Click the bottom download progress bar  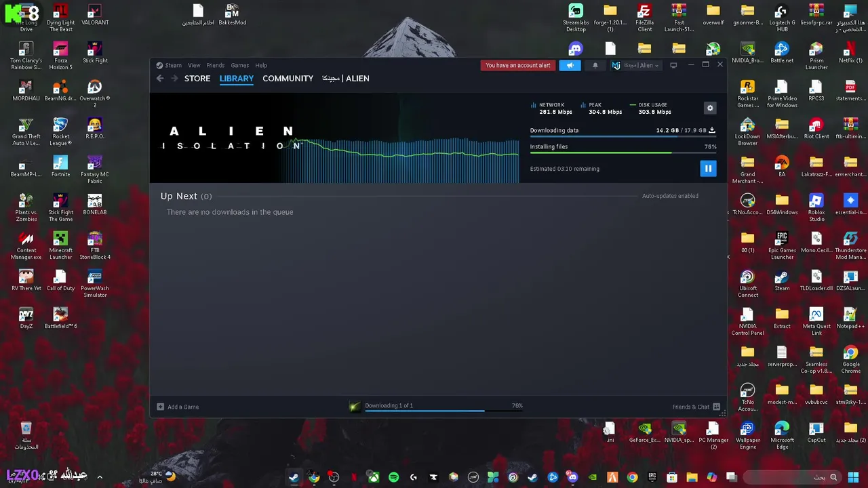(443, 411)
